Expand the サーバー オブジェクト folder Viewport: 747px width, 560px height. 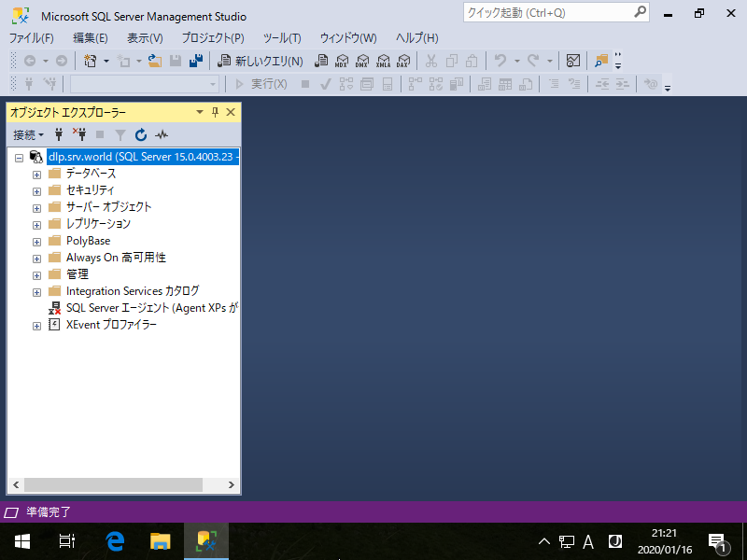[36, 208]
